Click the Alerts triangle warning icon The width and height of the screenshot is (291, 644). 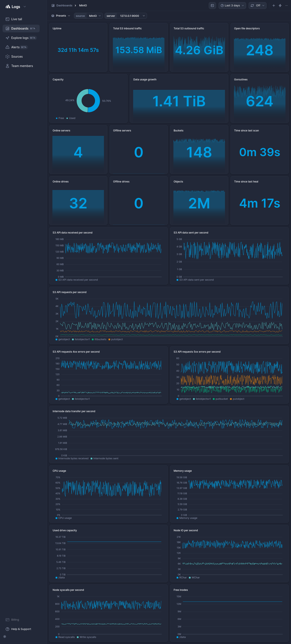coord(8,47)
